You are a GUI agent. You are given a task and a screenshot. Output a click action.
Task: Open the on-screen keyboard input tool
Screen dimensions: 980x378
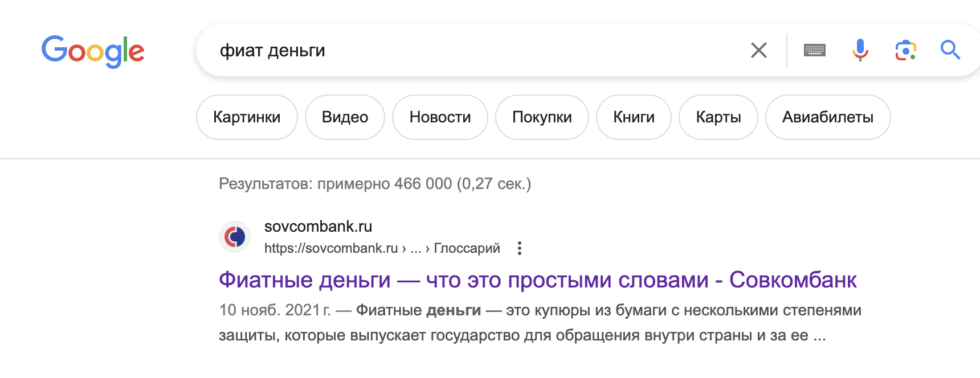point(815,50)
